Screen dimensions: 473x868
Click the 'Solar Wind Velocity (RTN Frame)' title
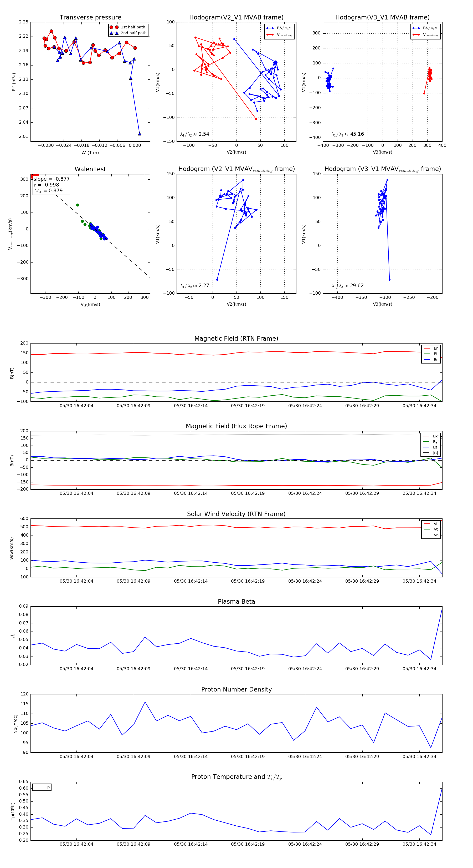click(236, 514)
